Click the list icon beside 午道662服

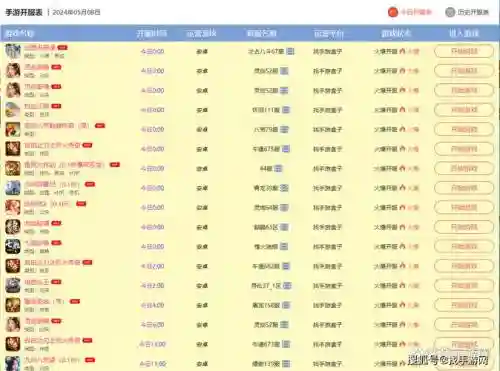pos(286,266)
